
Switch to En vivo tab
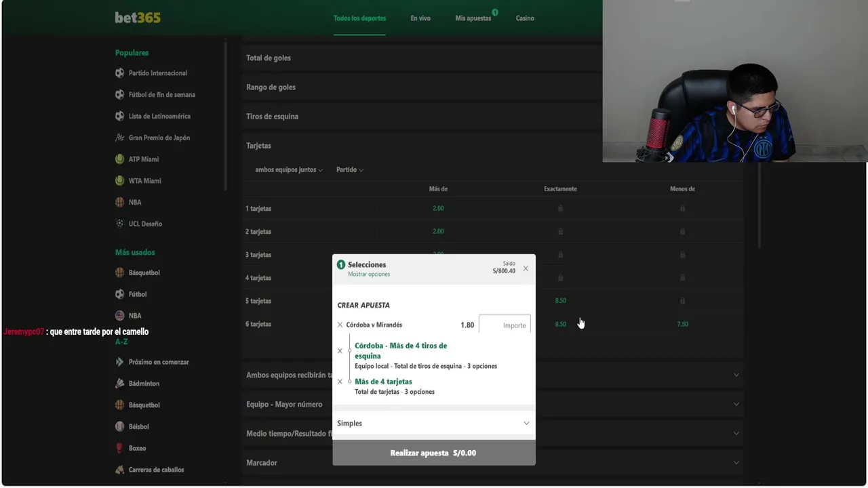(x=420, y=18)
